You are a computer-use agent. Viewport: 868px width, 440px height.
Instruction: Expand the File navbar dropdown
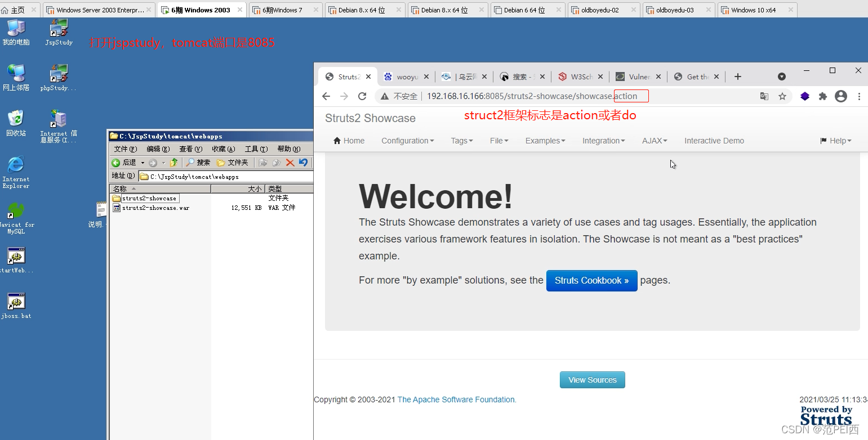click(499, 141)
